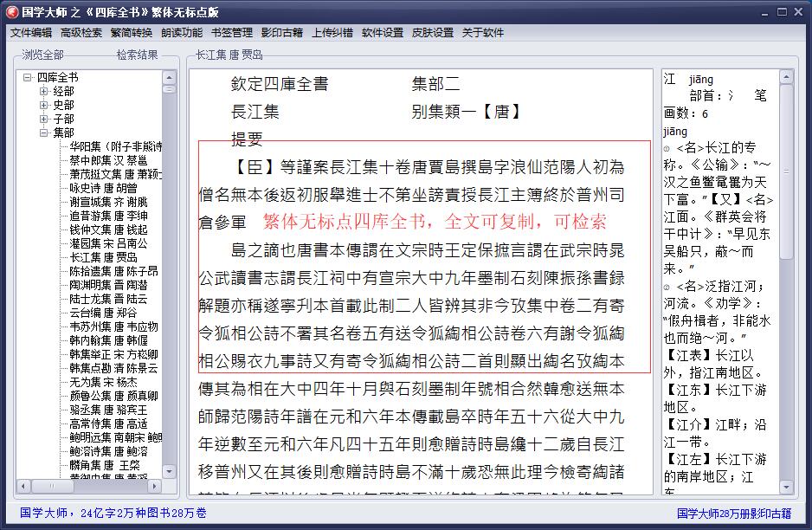Click tree panel scroll-down arrow
The width and height of the screenshot is (812, 530).
(170, 471)
